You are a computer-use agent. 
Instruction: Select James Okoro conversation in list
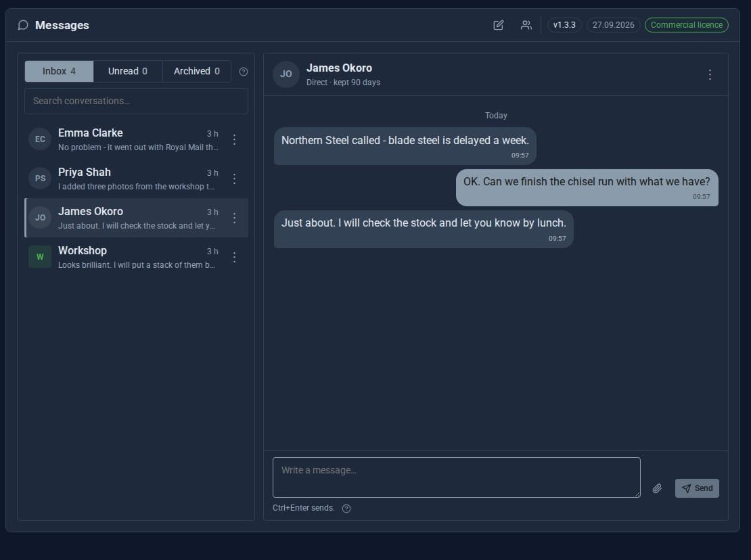136,218
